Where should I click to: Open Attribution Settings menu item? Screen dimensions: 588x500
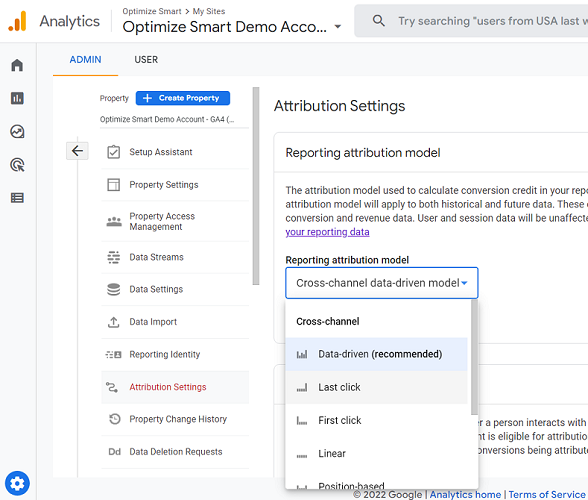point(175,387)
